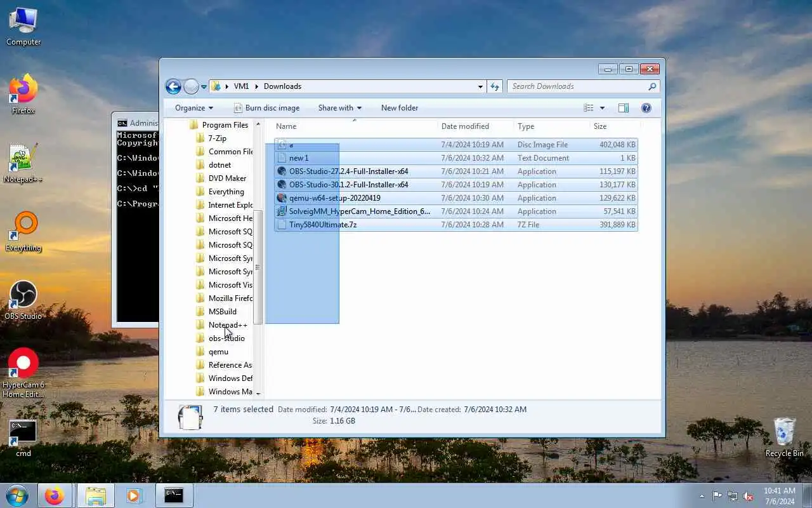Click the Downloads segment in the address bar
This screenshot has width=812, height=508.
[x=282, y=86]
